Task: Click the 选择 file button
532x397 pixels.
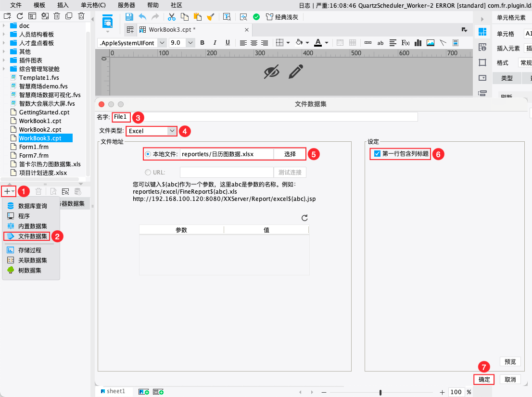Action: 290,154
